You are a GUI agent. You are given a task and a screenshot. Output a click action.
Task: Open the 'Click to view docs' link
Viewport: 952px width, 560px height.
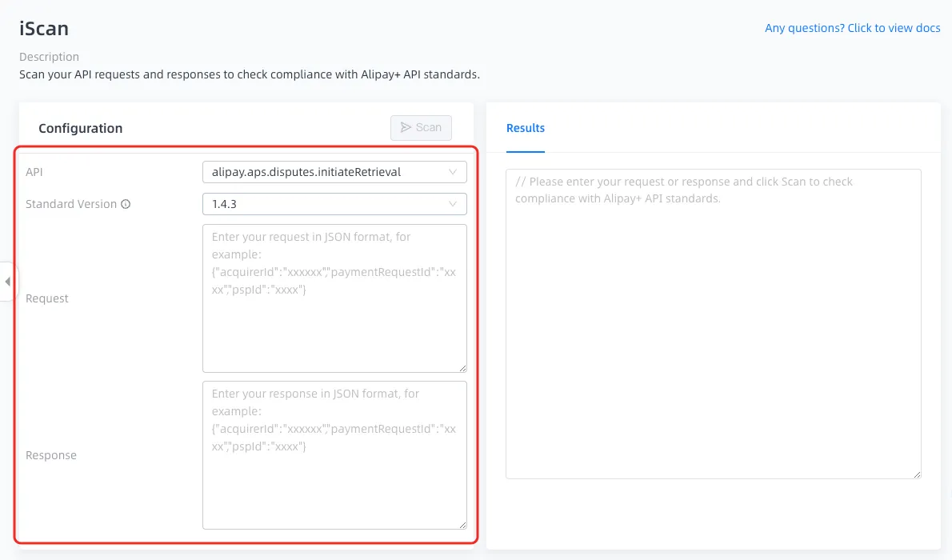pos(852,28)
